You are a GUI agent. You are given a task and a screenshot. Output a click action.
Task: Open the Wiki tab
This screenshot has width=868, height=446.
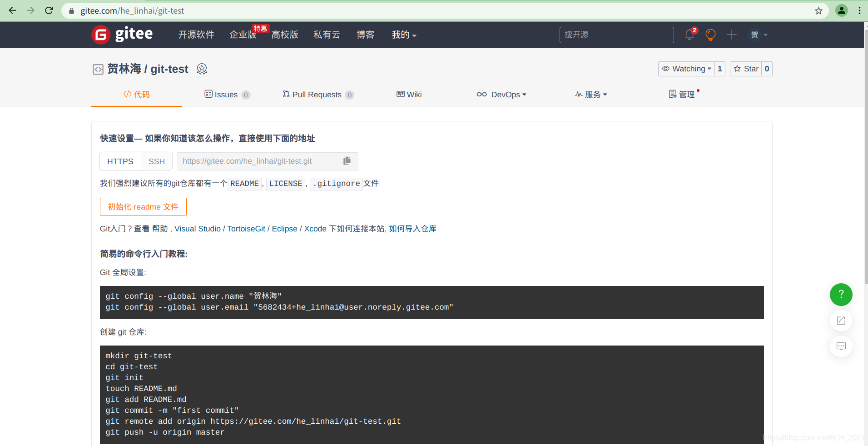coord(409,95)
